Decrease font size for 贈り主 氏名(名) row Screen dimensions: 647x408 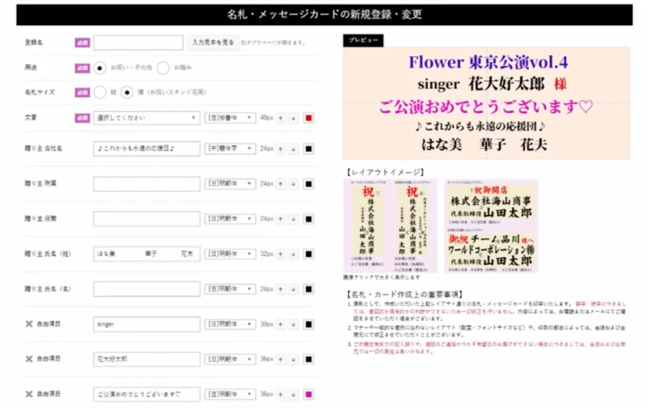coord(293,289)
